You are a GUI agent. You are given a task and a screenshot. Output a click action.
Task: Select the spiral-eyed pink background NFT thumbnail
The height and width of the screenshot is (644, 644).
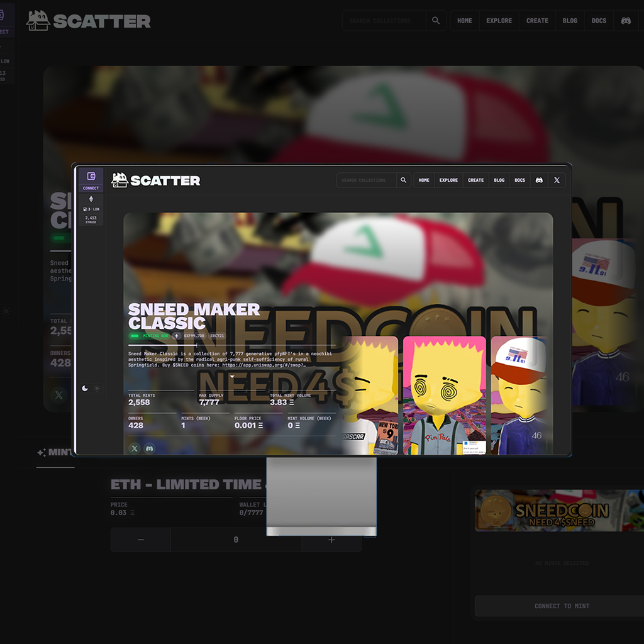click(444, 395)
